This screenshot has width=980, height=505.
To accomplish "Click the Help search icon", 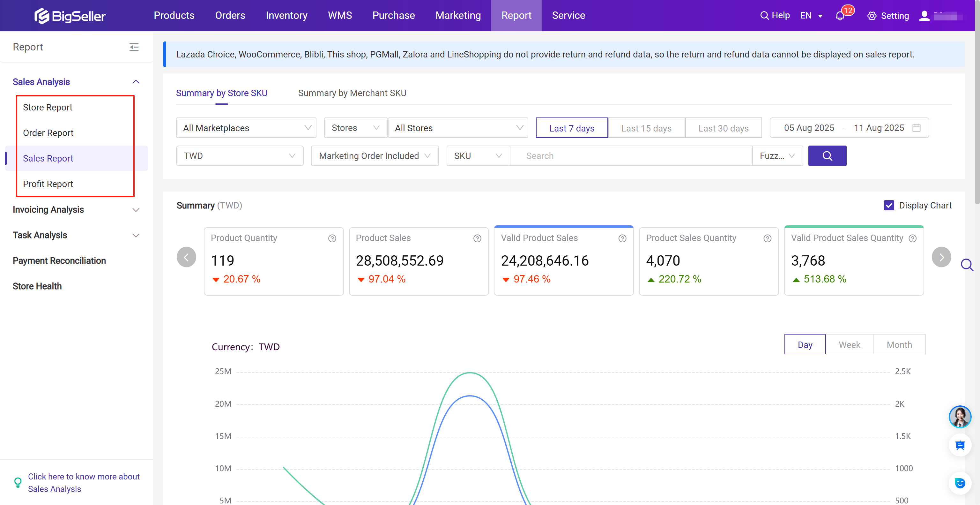I will pos(765,15).
